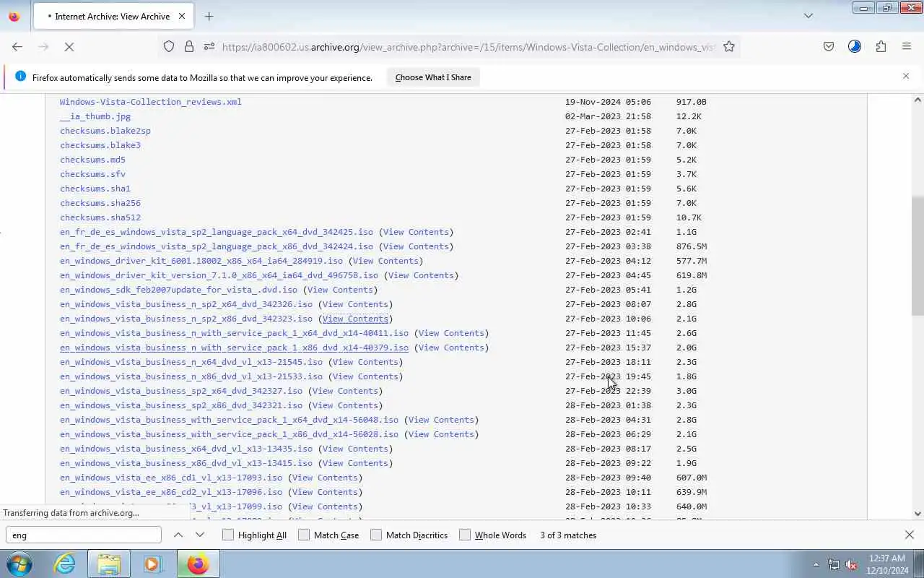Click the Firefox View icon
This screenshot has width=924, height=578.
pos(14,16)
